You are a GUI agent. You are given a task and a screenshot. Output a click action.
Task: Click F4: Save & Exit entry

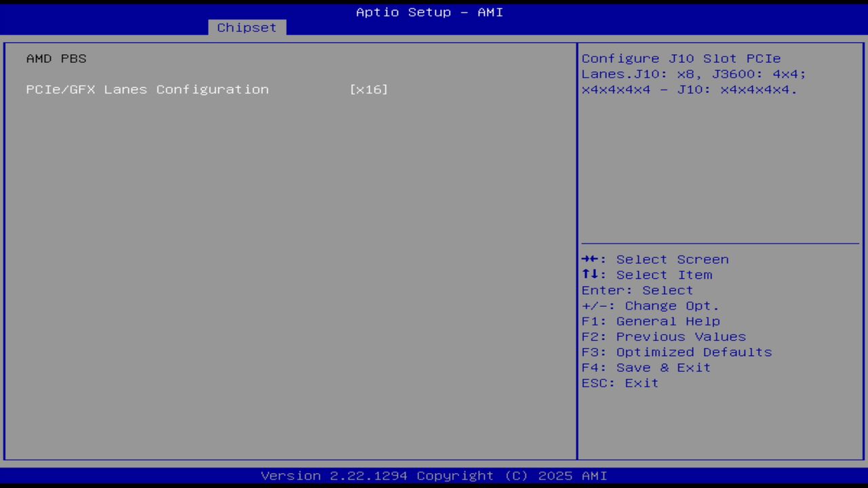pos(645,367)
